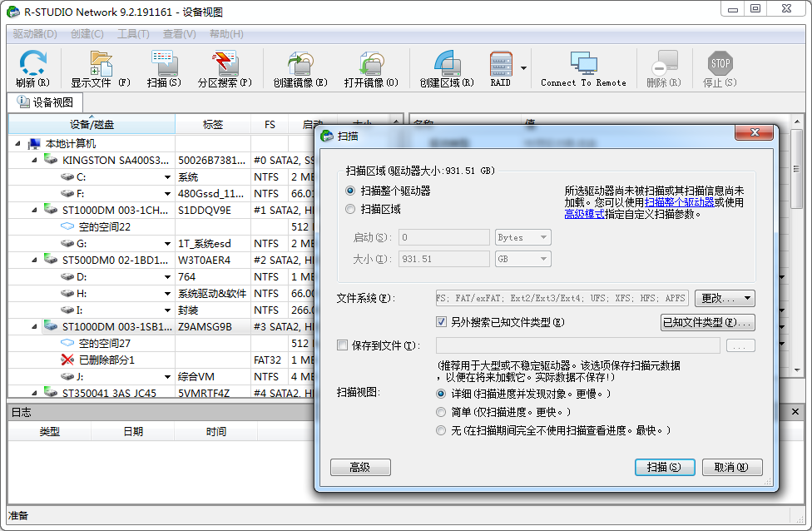Open the RAID toolbar dropdown arrow
The width and height of the screenshot is (812, 531).
click(x=523, y=68)
